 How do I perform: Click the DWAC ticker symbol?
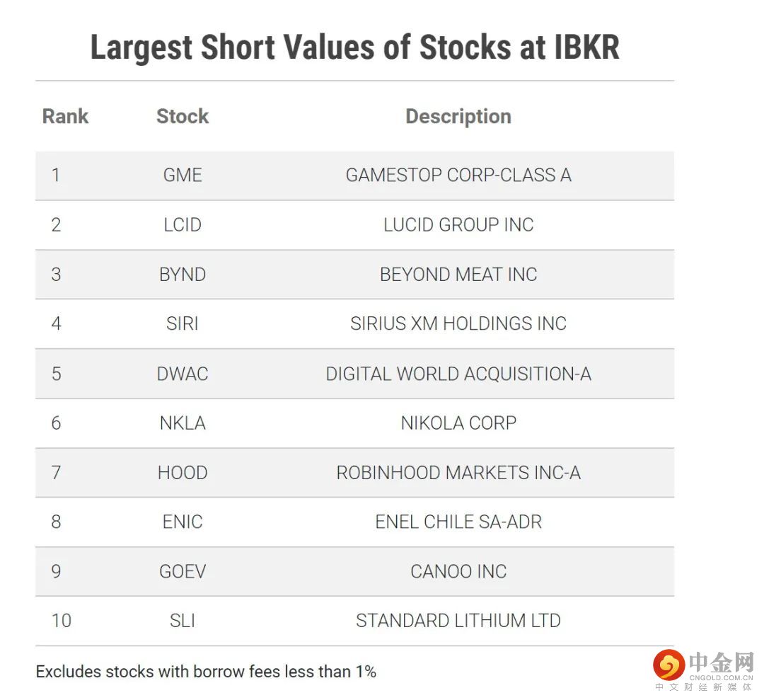183,374
